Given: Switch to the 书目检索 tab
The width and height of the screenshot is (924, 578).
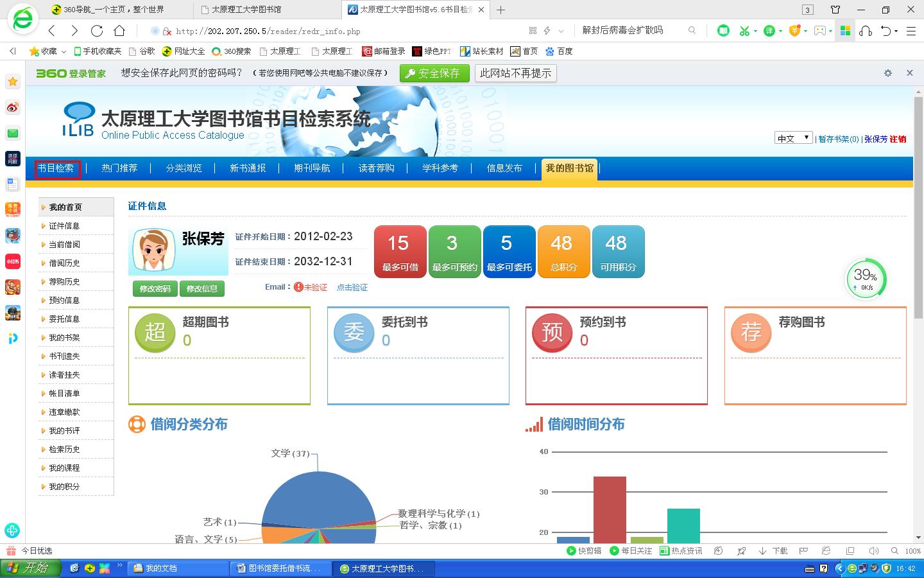Looking at the screenshot, I should click(x=56, y=168).
